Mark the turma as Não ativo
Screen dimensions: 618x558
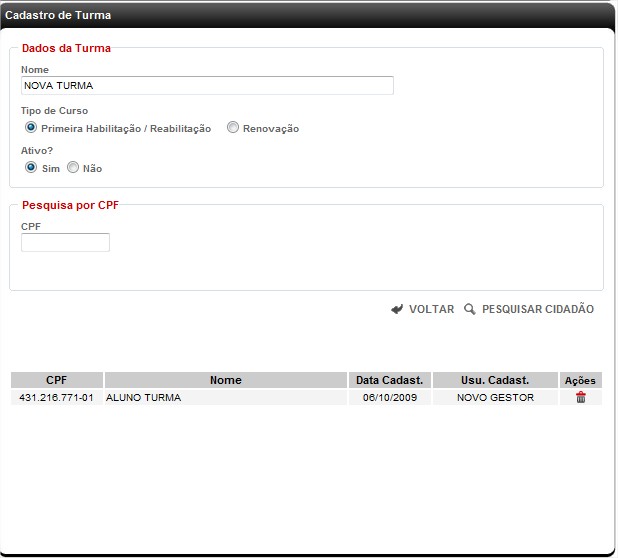(x=73, y=168)
